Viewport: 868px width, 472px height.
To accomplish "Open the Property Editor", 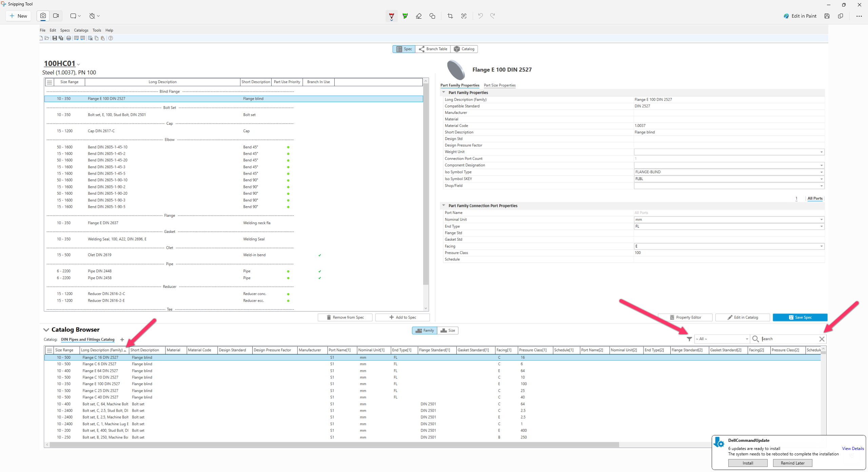I will (685, 317).
